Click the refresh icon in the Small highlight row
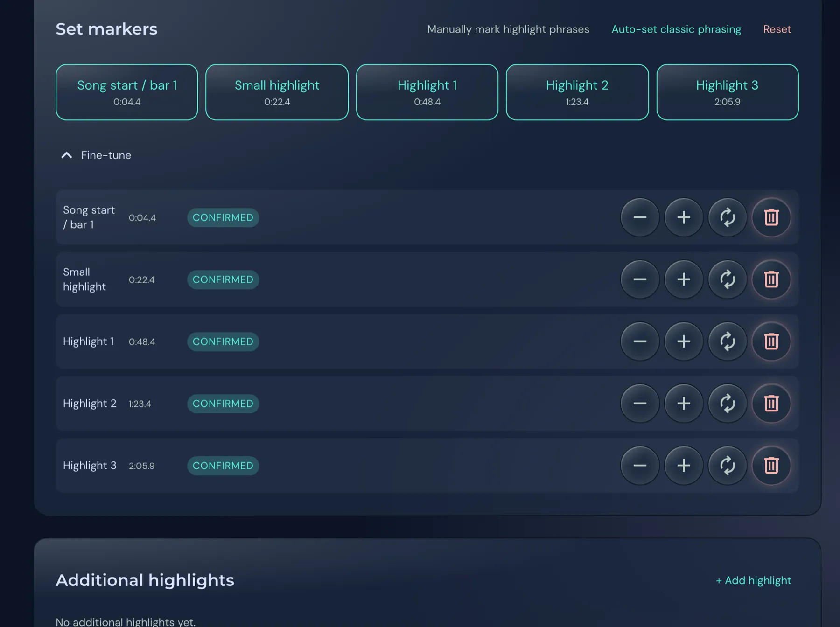 coord(728,279)
